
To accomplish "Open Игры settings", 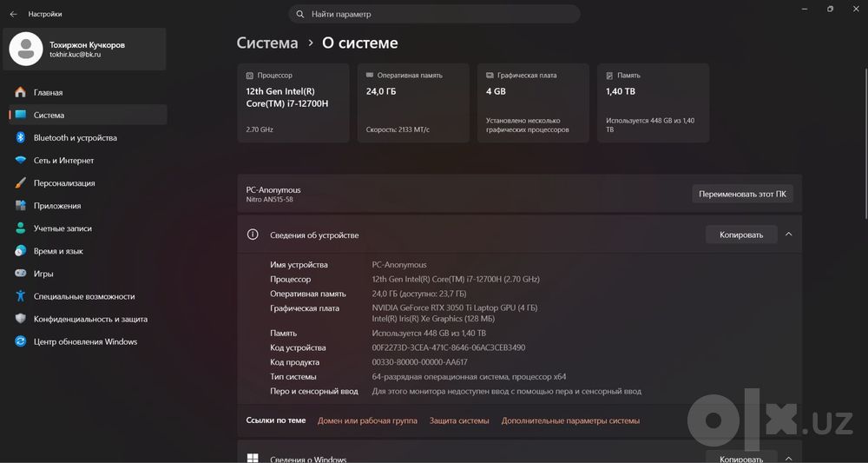I will click(88, 274).
